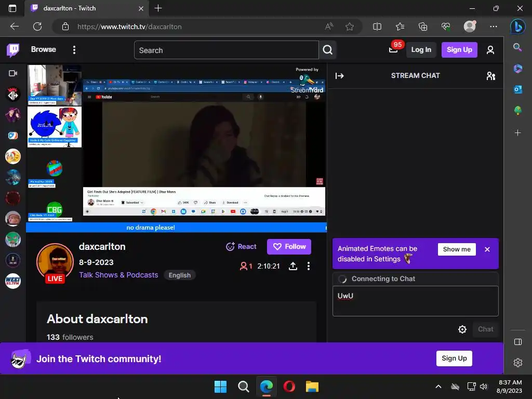532x399 pixels.
Task: Click the green-haired character channel avatar in sidebar
Action: point(13,240)
